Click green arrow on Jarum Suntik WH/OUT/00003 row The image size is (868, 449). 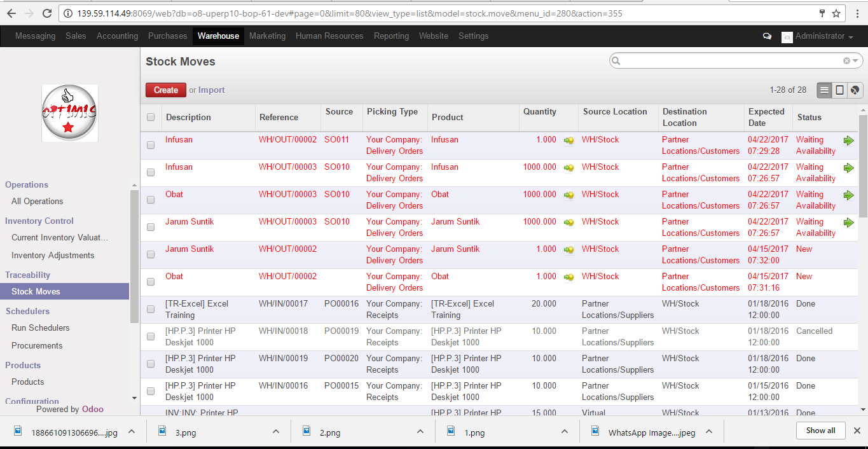(848, 223)
